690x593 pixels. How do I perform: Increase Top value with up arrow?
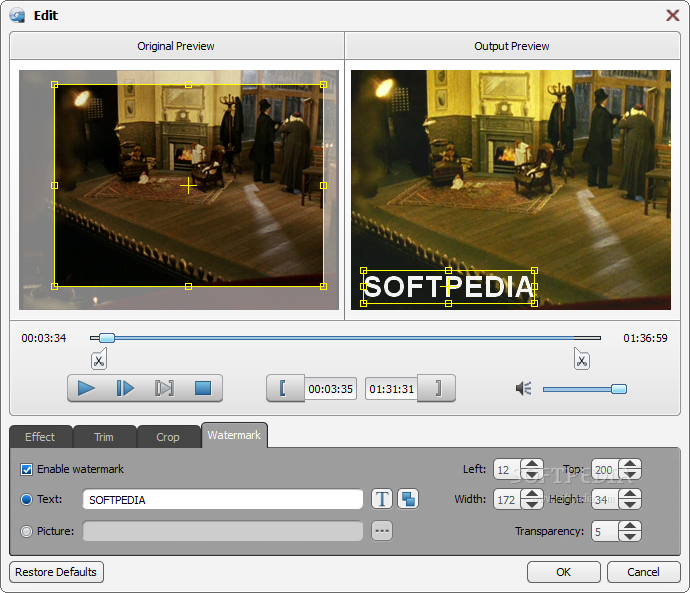point(630,464)
